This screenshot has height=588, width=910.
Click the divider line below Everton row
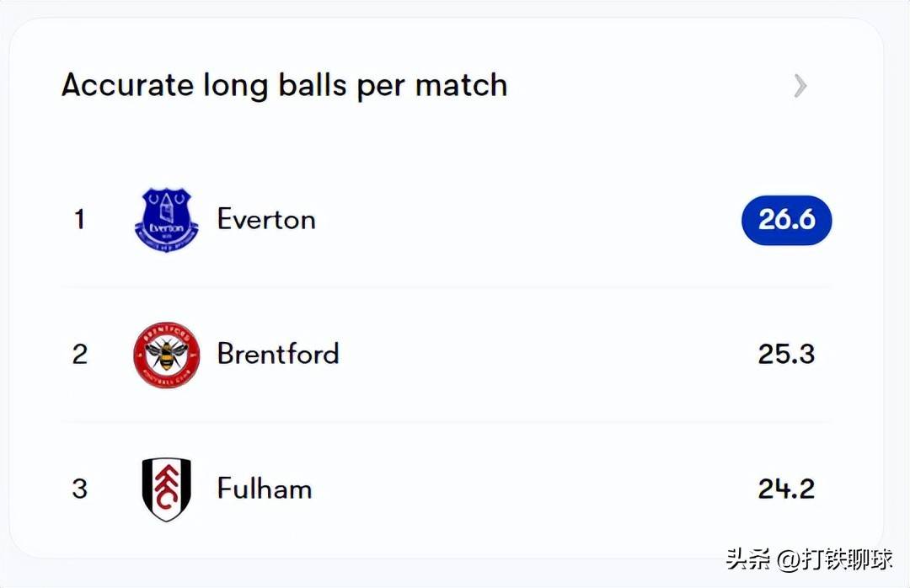(447, 287)
